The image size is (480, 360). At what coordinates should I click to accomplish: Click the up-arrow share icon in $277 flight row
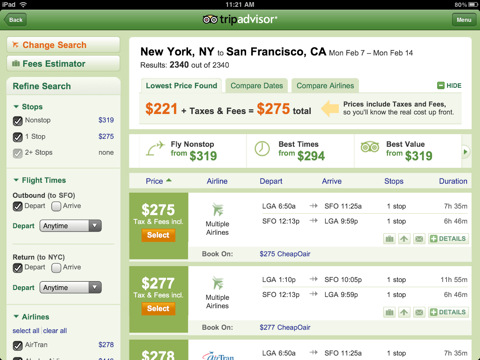[404, 312]
